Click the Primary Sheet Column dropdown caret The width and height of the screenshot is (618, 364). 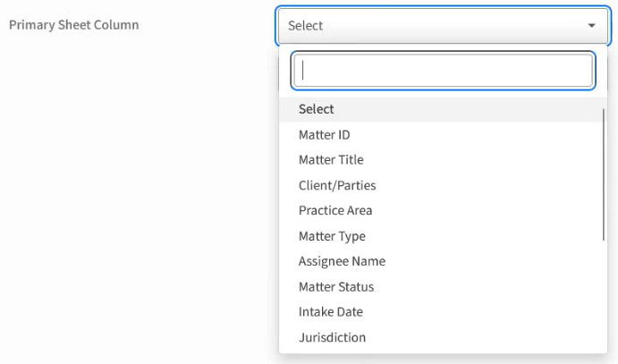[x=591, y=26]
